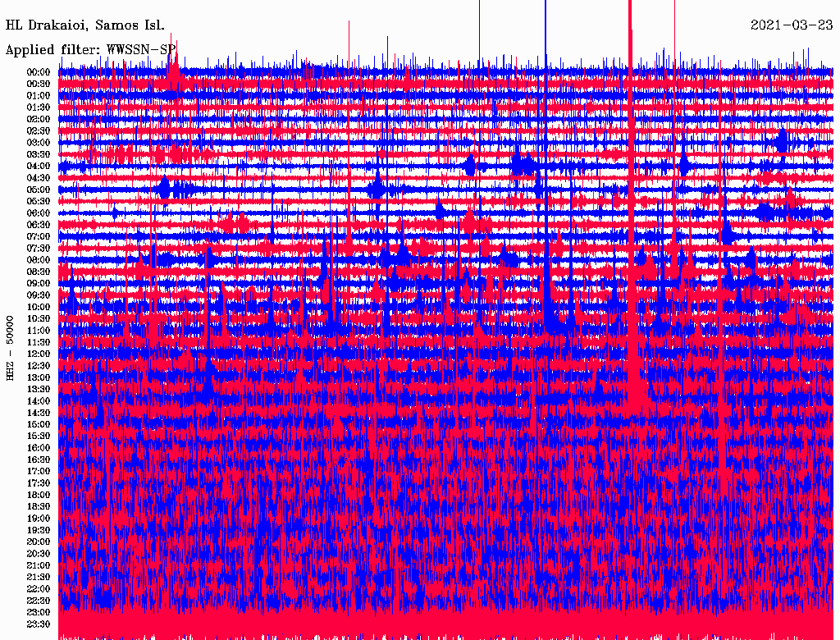Viewport: 840px width, 640px height.
Task: Click the vertical HHZ - 50000 axis label
Action: pos(11,347)
